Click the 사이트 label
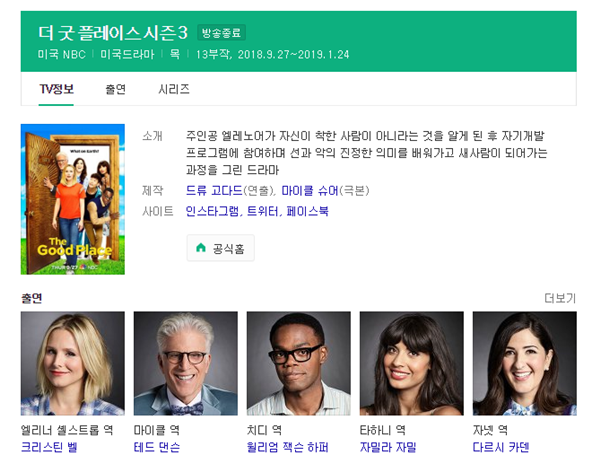This screenshot has width=600, height=472. [158, 211]
